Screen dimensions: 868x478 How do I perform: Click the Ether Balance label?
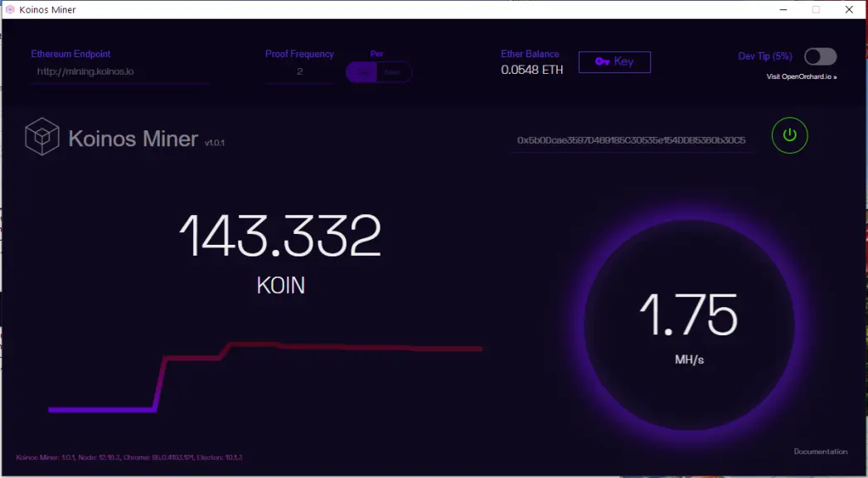point(530,54)
